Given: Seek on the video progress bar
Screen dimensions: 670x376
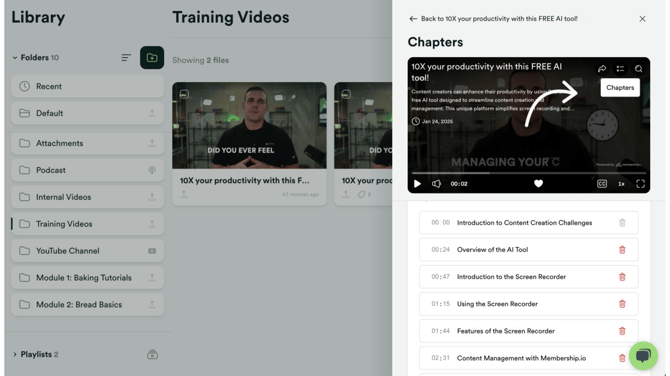Looking at the screenshot, I should (x=528, y=173).
